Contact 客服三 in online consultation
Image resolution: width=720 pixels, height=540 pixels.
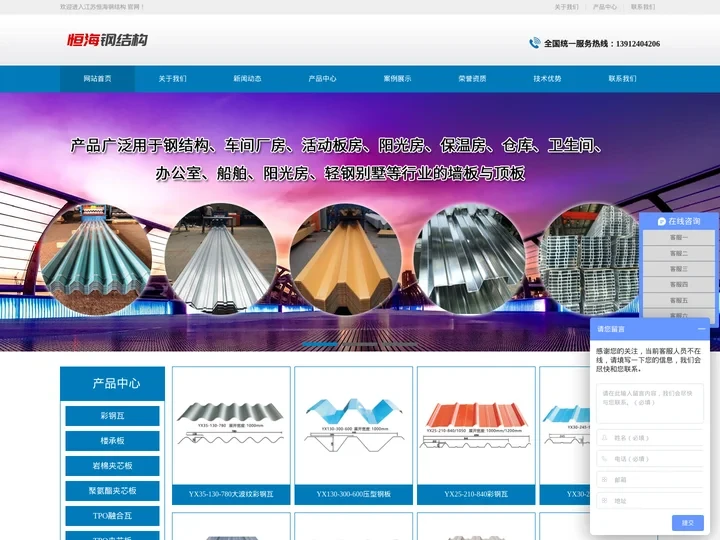click(x=679, y=269)
